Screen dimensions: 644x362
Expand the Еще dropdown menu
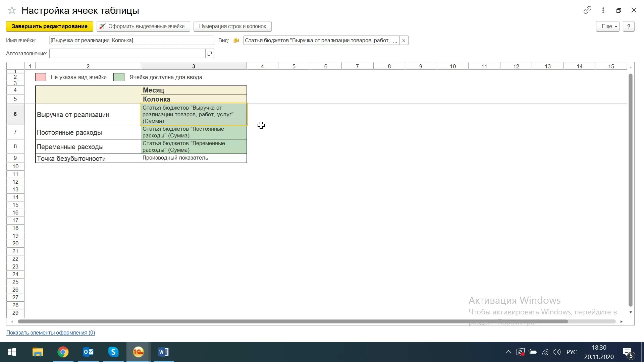click(607, 26)
